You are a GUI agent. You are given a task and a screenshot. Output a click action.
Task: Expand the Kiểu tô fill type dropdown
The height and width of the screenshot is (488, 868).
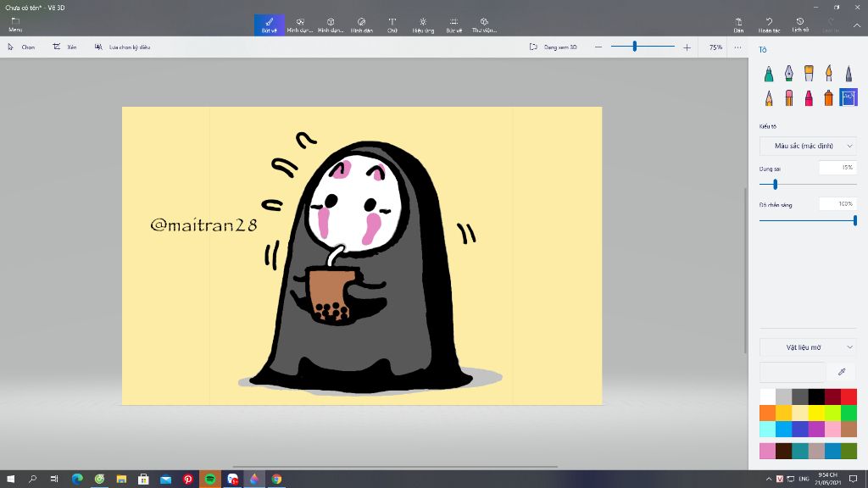point(808,146)
